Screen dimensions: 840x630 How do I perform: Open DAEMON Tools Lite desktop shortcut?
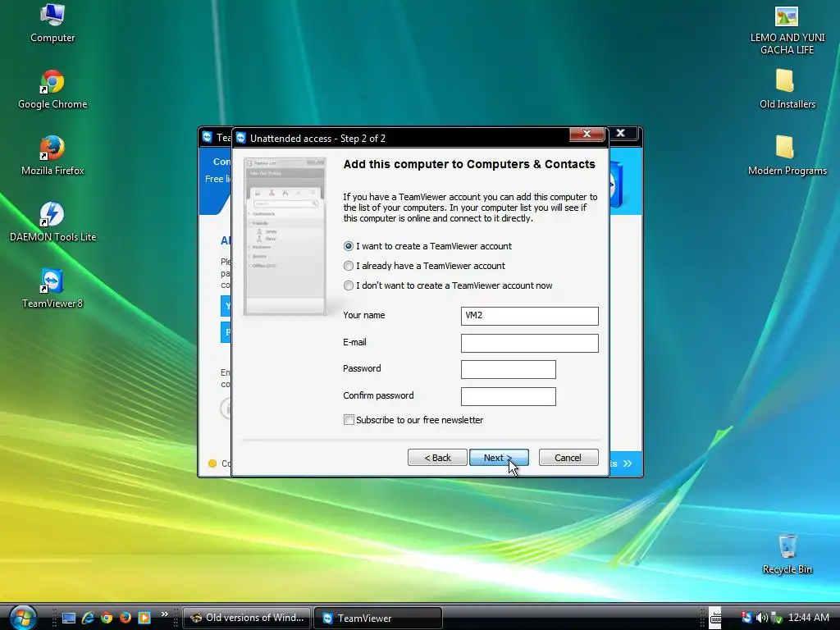(52, 222)
